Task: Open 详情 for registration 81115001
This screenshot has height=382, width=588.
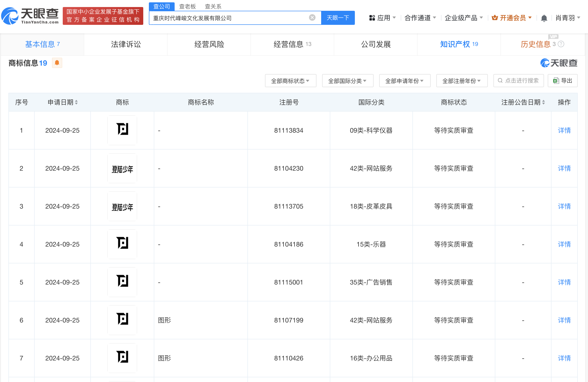Action: click(564, 282)
